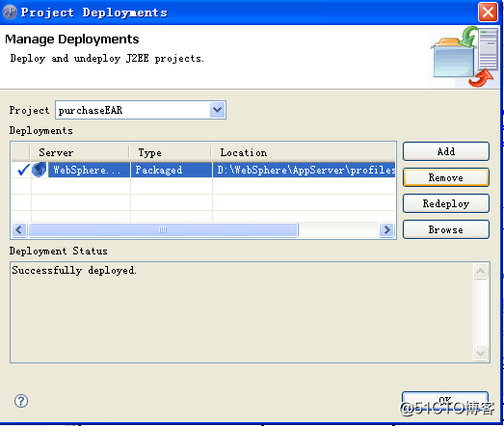
Task: Close the Project Deployments dialog
Action: coord(488,13)
